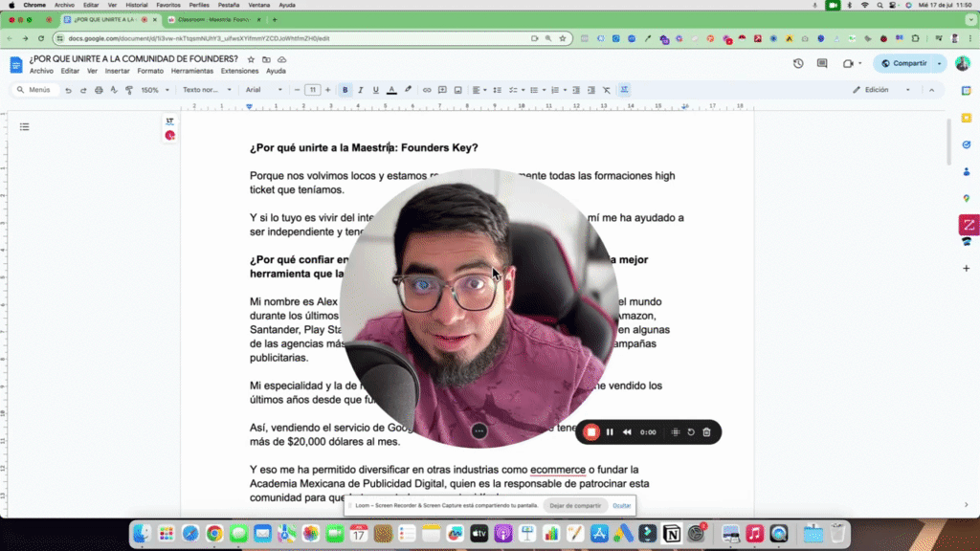Image resolution: width=980 pixels, height=551 pixels.
Task: Increase font size with plus
Action: pos(327,90)
